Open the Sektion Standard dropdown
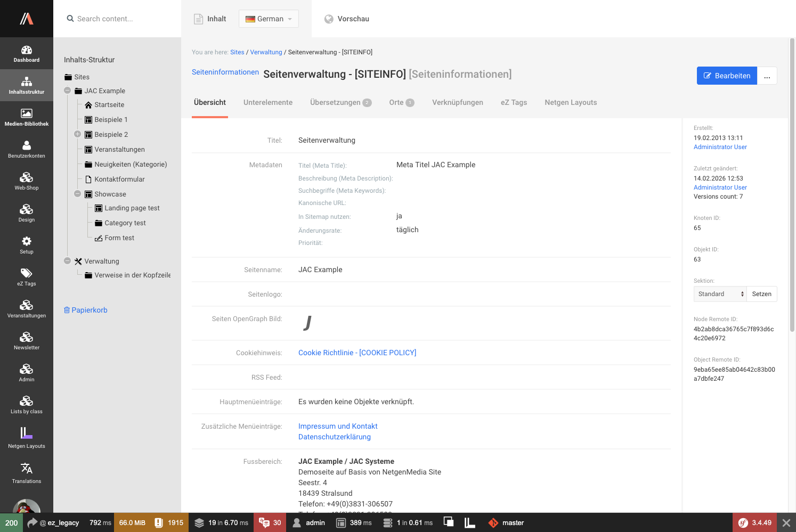The image size is (796, 532). pyautogui.click(x=720, y=294)
